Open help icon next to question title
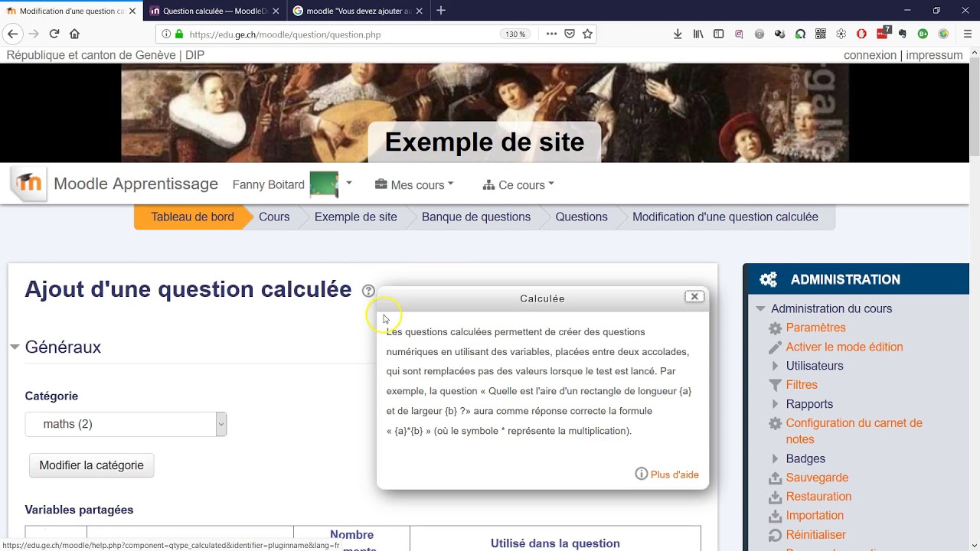 [x=368, y=291]
